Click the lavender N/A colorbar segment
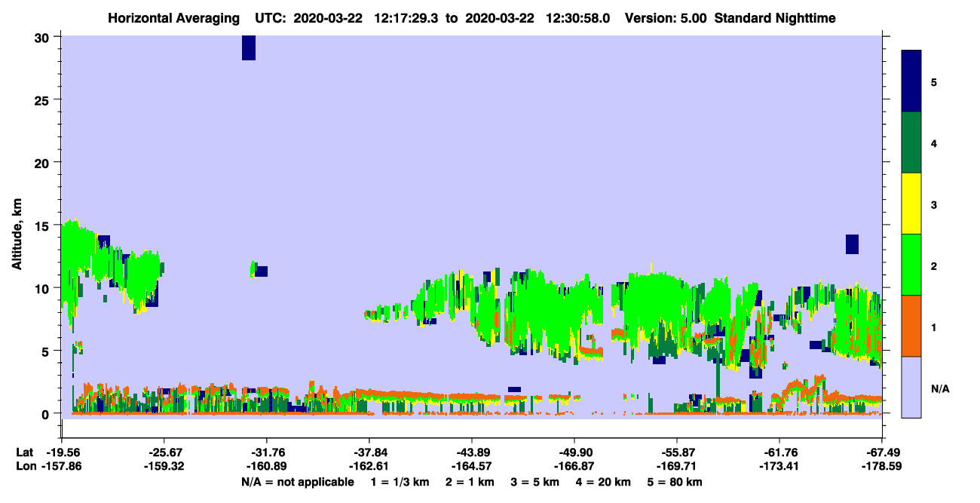The height and width of the screenshot is (503, 980). click(x=911, y=387)
